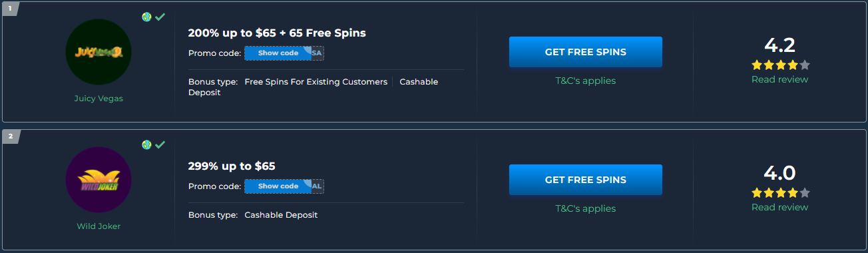Click the green verified checkmark for Juicy Vegas
The height and width of the screenshot is (253, 868).
click(160, 17)
